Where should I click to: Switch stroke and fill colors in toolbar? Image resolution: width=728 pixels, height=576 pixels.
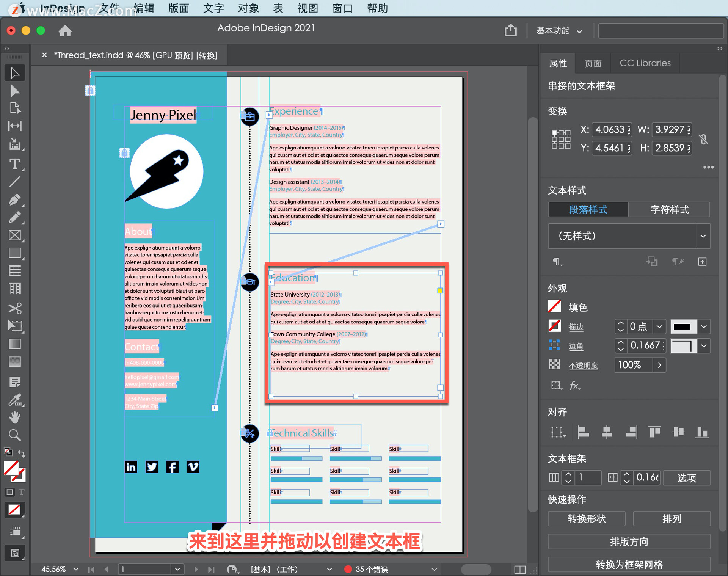(x=22, y=454)
